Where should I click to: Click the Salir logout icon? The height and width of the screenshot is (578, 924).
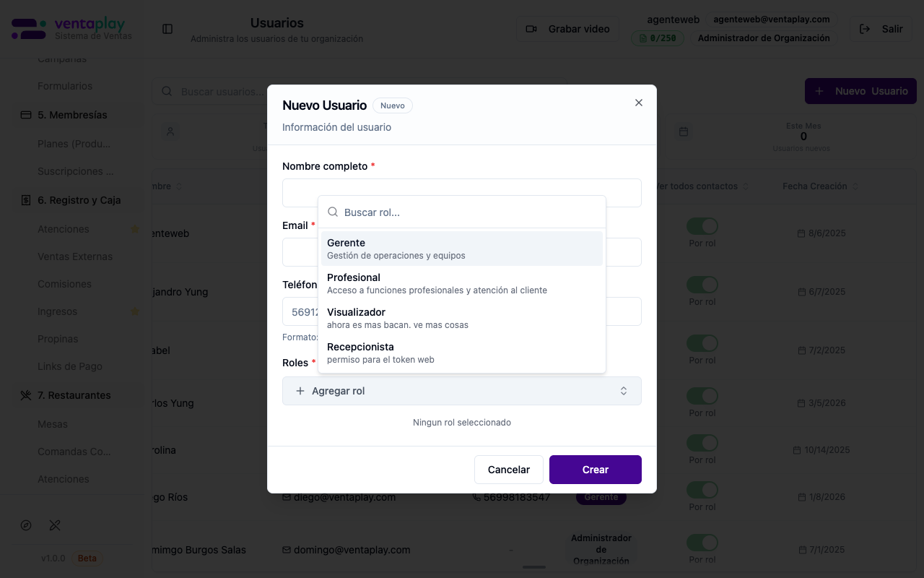[x=864, y=29]
